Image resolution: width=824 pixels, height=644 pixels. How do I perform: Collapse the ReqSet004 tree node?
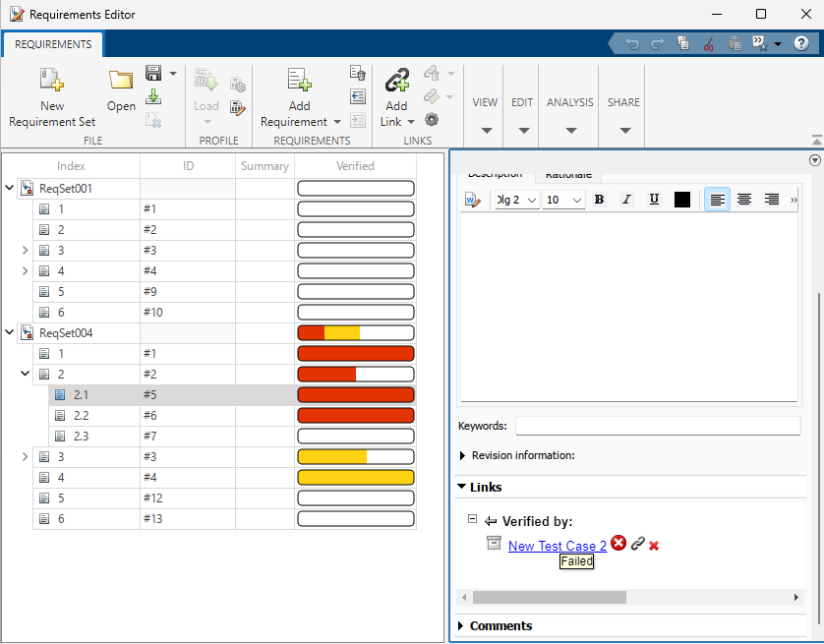pyautogui.click(x=9, y=332)
